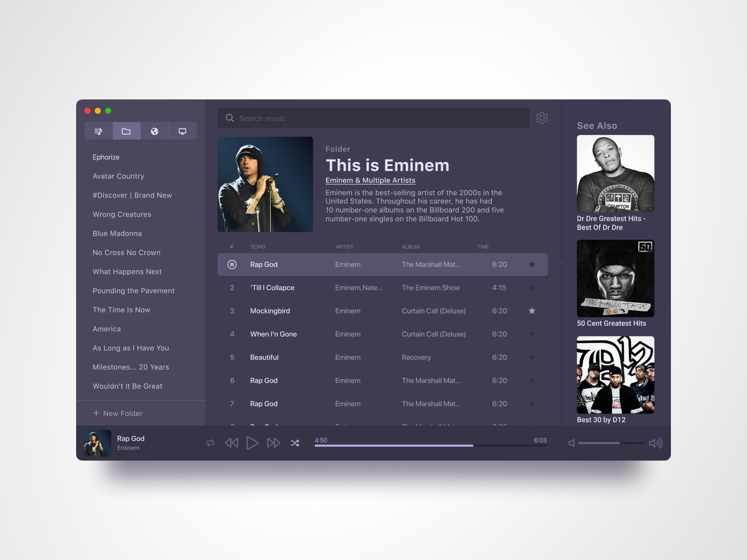
Task: Sort by the SONG column header
Action: click(x=258, y=247)
